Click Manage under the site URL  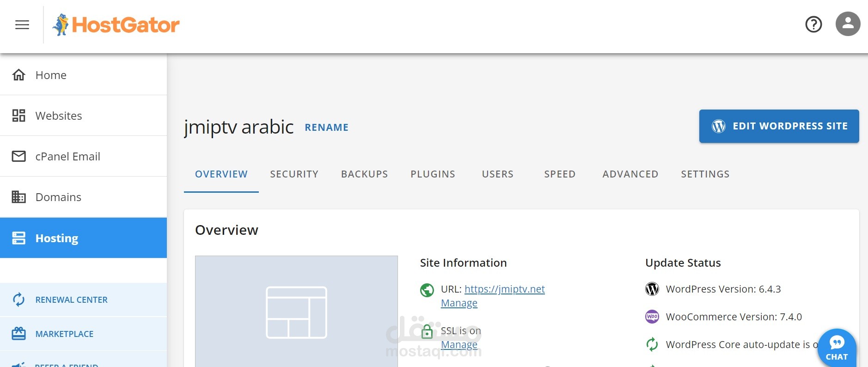point(459,303)
